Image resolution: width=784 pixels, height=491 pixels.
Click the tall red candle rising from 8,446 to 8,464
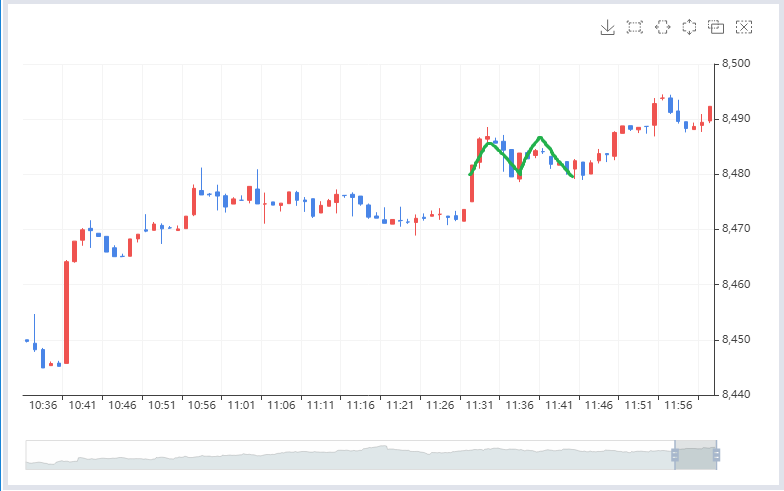click(x=66, y=312)
